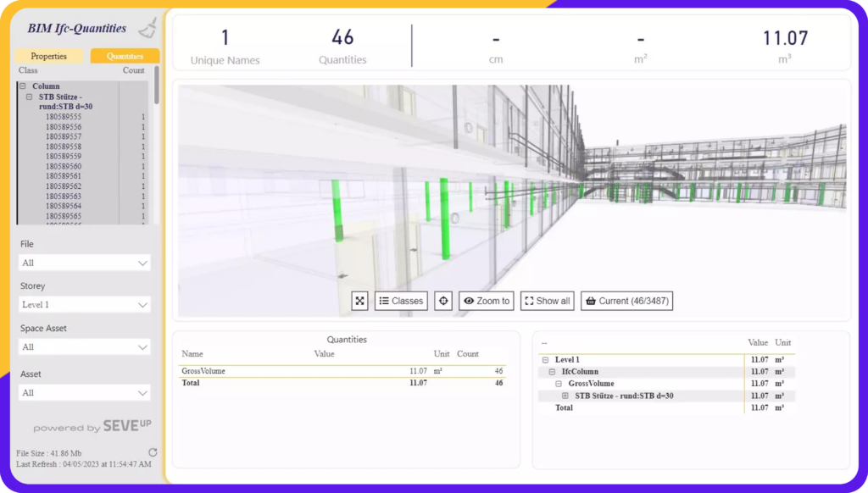868x493 pixels.
Task: Open the File filter dropdown set to All
Action: [84, 263]
